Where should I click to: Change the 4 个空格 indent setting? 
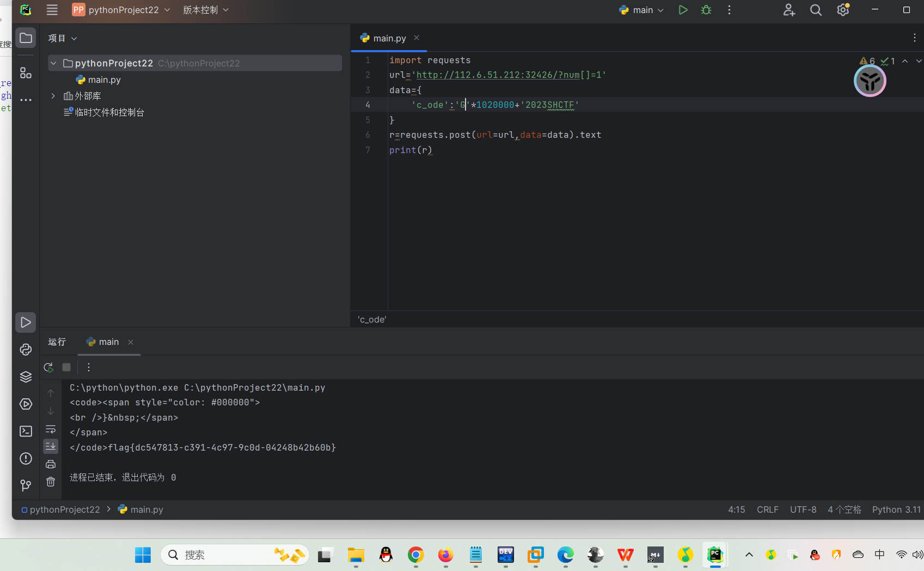click(x=845, y=509)
